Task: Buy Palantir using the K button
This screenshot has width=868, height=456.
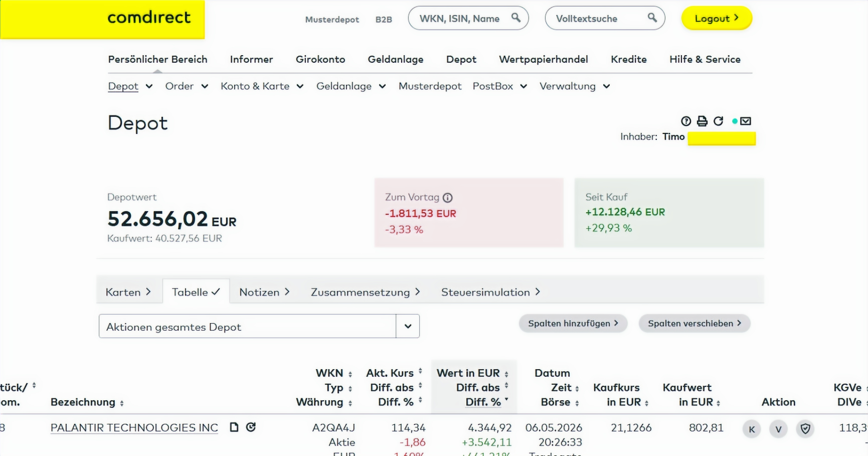Action: (x=752, y=429)
